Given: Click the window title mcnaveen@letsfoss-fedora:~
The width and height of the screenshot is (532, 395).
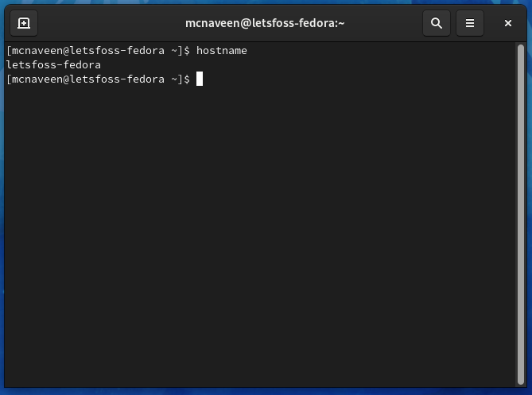Looking at the screenshot, I should [x=265, y=23].
